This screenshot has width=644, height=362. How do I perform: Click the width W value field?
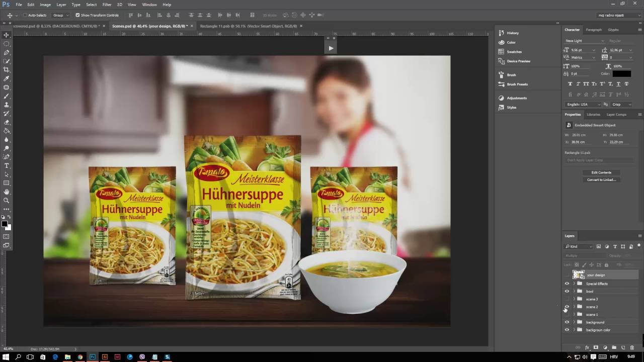point(579,135)
